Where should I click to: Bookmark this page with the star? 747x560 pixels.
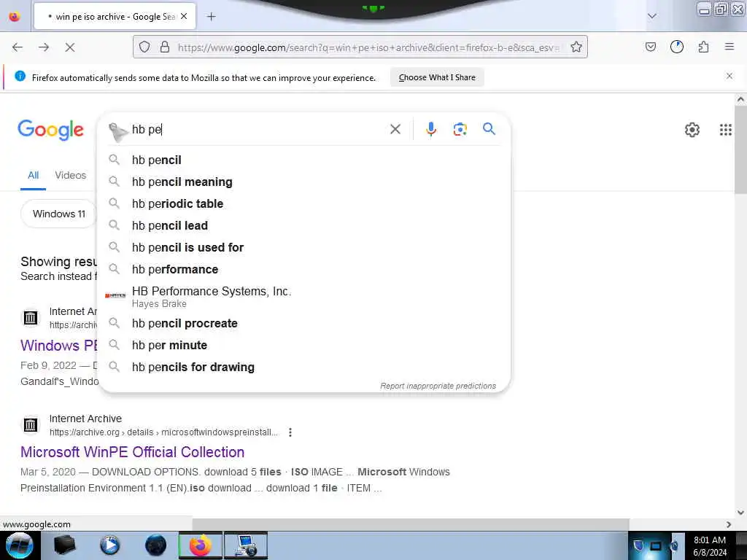(576, 47)
